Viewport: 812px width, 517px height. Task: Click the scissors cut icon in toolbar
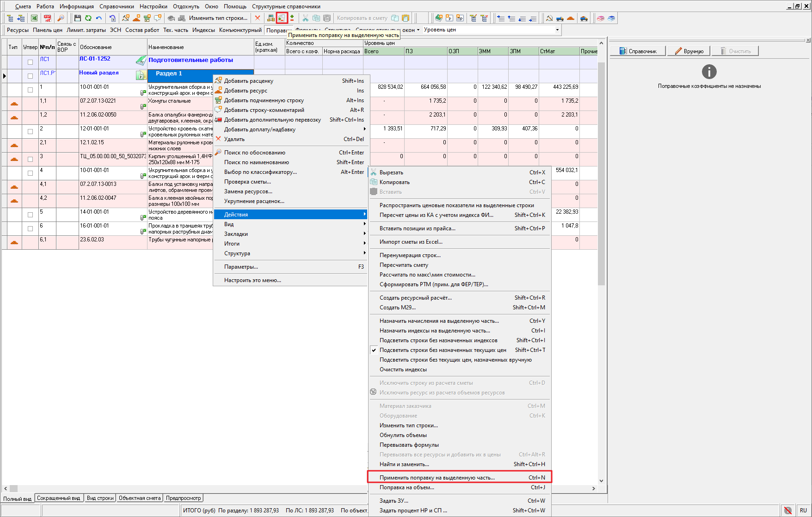[305, 18]
